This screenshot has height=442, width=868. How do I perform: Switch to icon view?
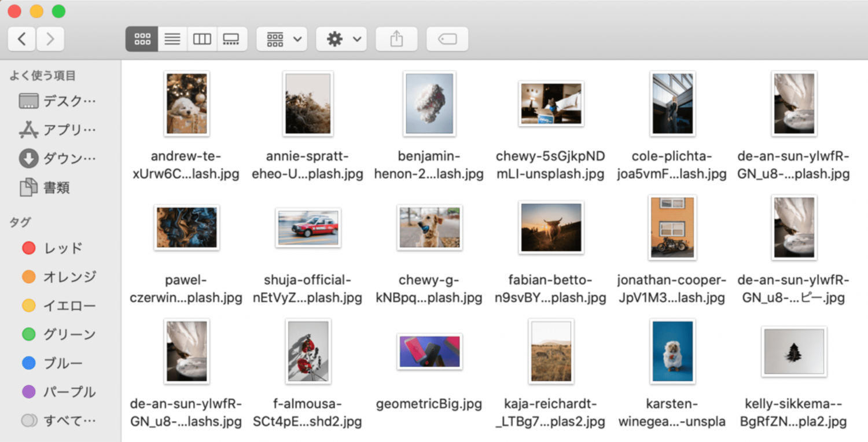coord(142,39)
